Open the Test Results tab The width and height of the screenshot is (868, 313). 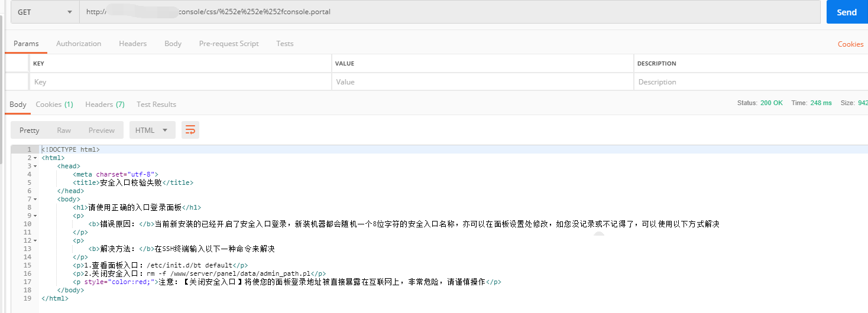pos(156,105)
